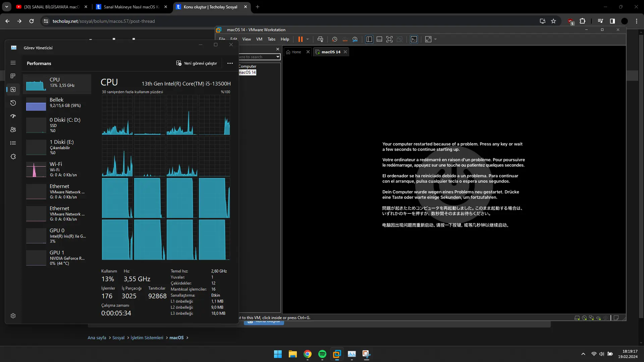Open the Startup apps page in Task Manager

click(13, 116)
